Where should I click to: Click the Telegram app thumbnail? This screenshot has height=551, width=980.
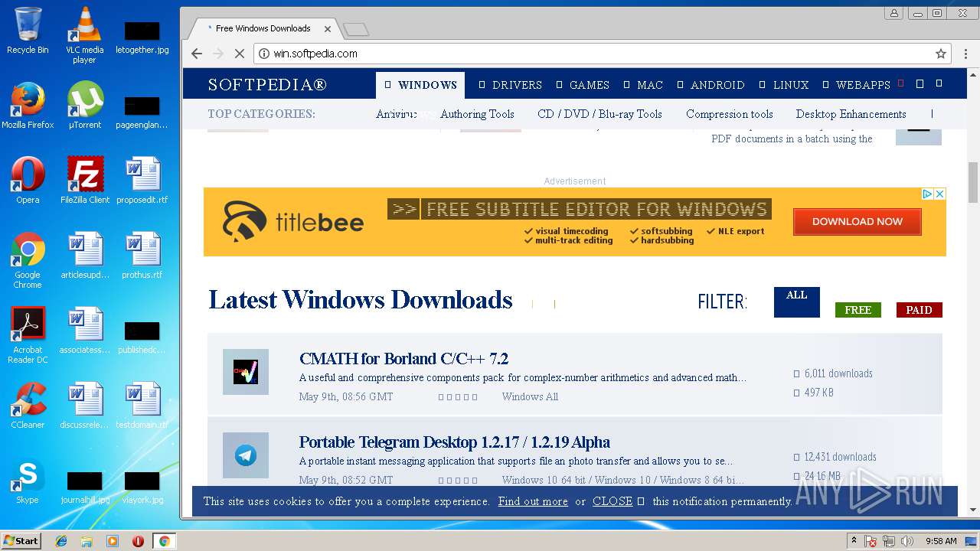coord(246,455)
